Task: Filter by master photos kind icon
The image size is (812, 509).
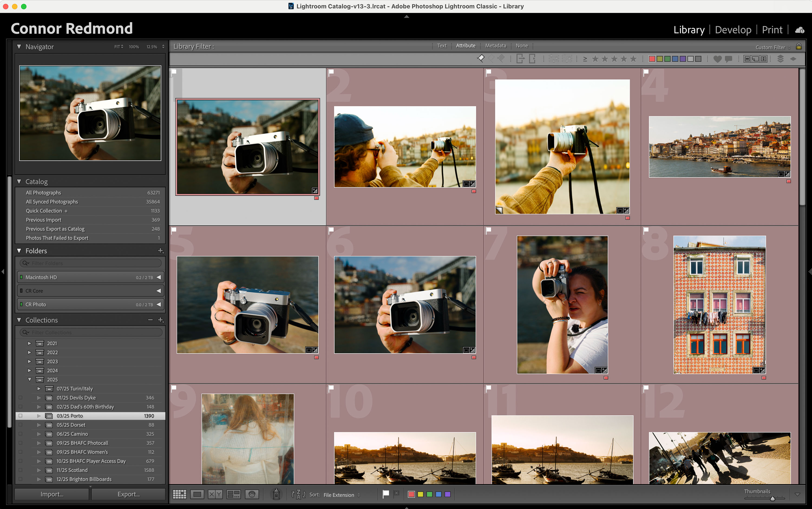Action: [x=747, y=59]
